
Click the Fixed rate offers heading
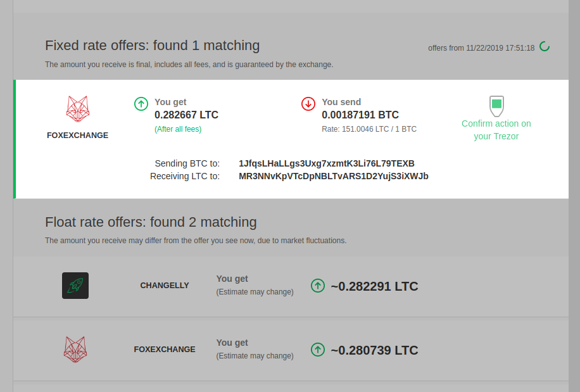pos(152,46)
